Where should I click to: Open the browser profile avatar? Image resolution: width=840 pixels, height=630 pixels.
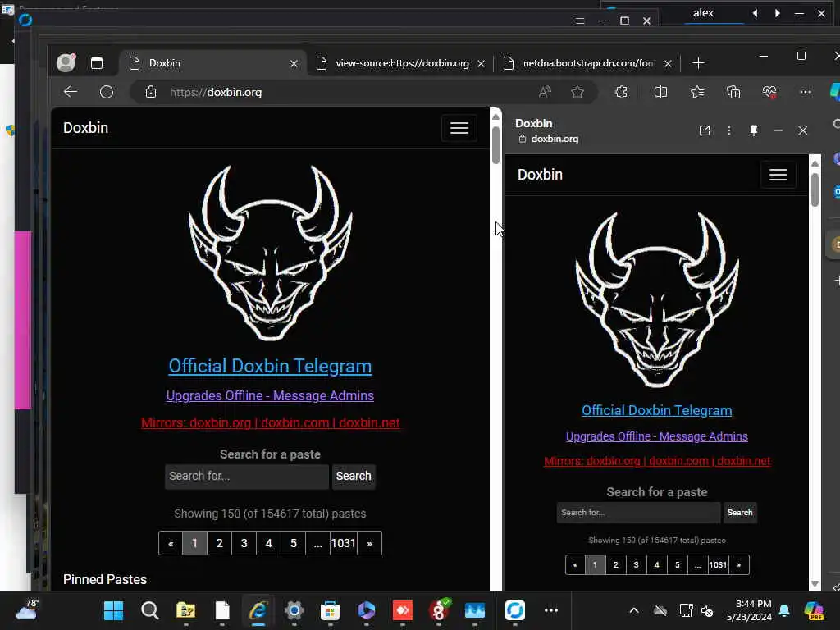(66, 62)
